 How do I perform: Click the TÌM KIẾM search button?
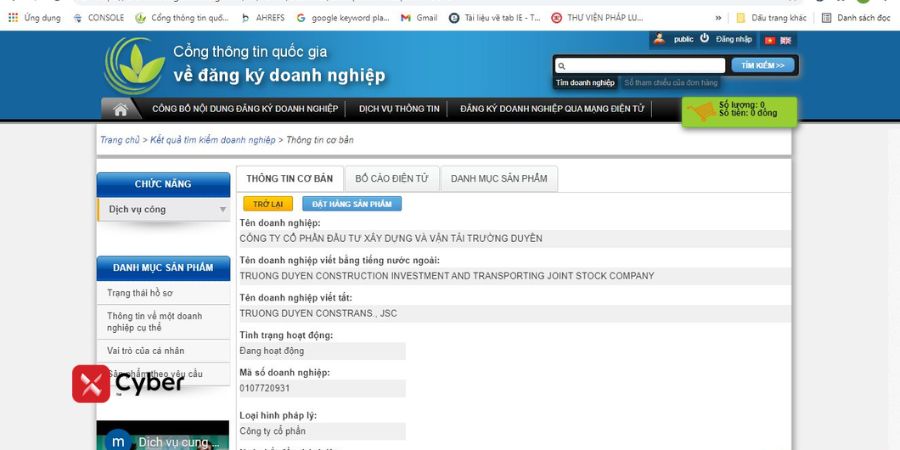[763, 65]
